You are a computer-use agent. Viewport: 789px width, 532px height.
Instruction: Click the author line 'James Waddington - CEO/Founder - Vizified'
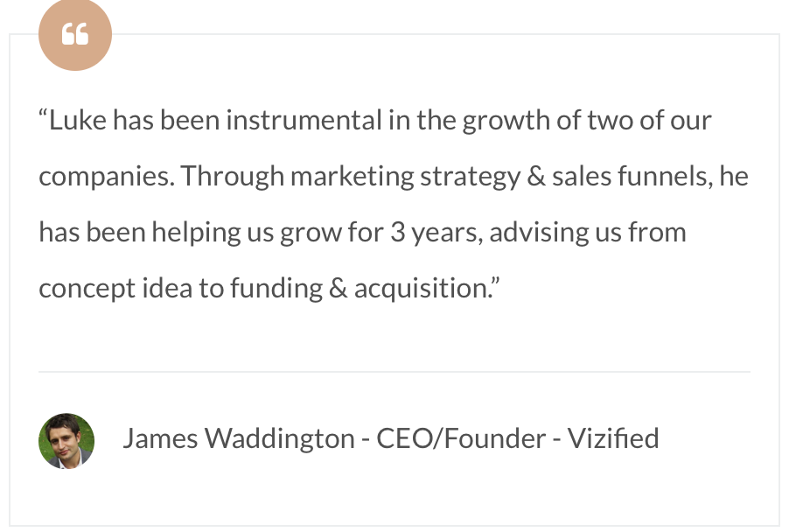click(x=391, y=438)
